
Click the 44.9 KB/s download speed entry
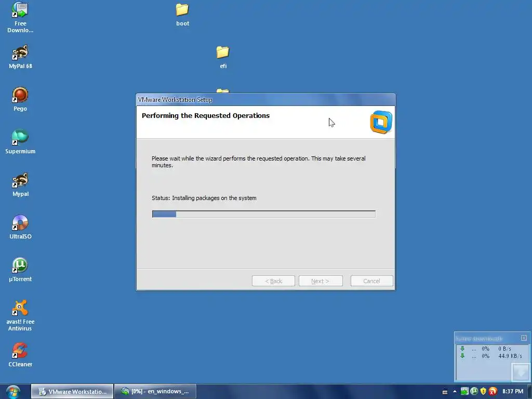[510, 356]
